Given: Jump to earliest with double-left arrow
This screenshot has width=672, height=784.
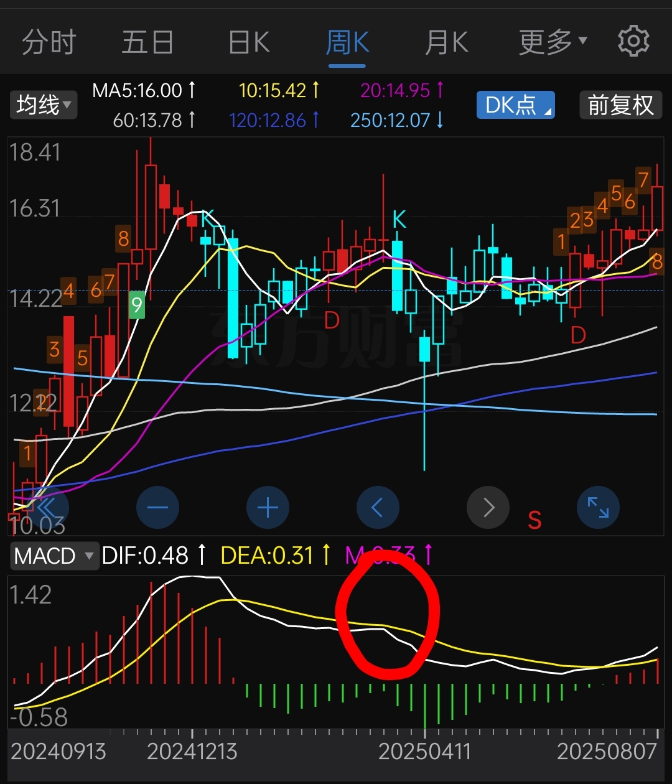Looking at the screenshot, I should point(47,508).
